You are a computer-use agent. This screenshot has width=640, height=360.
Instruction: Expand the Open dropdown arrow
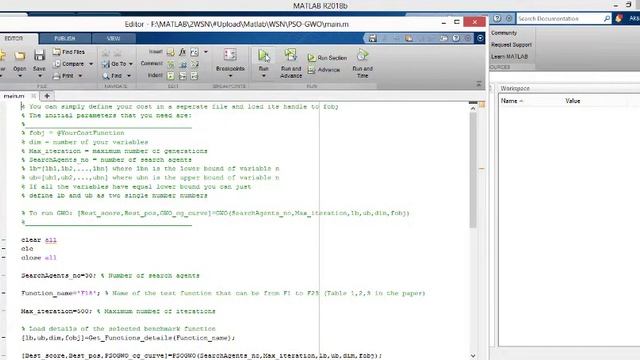(x=20, y=76)
